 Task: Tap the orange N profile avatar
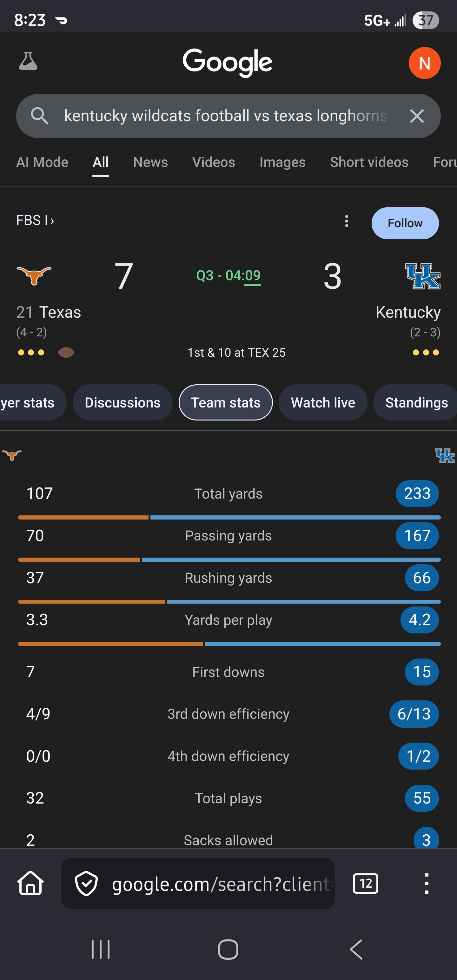pos(424,63)
